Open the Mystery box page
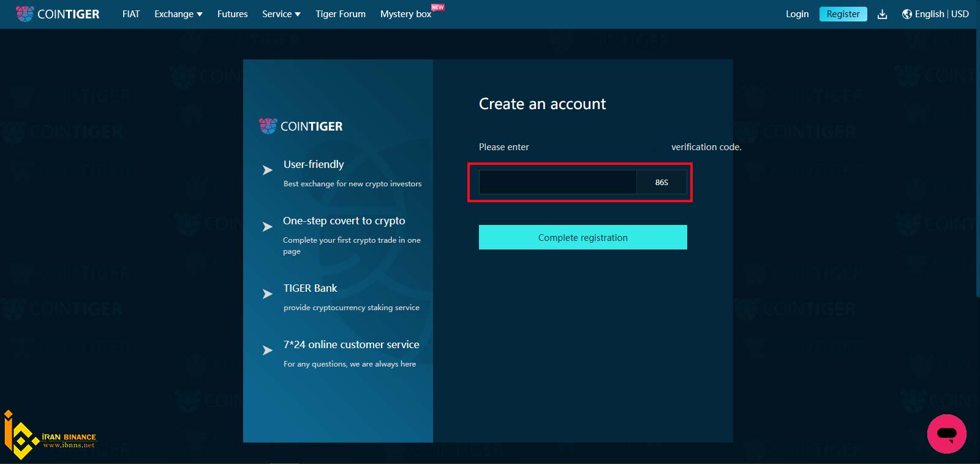The height and width of the screenshot is (464, 980). pos(405,14)
